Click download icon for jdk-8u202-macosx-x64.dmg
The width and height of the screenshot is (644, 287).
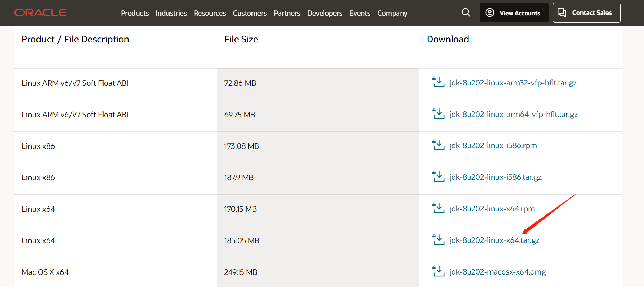438,271
